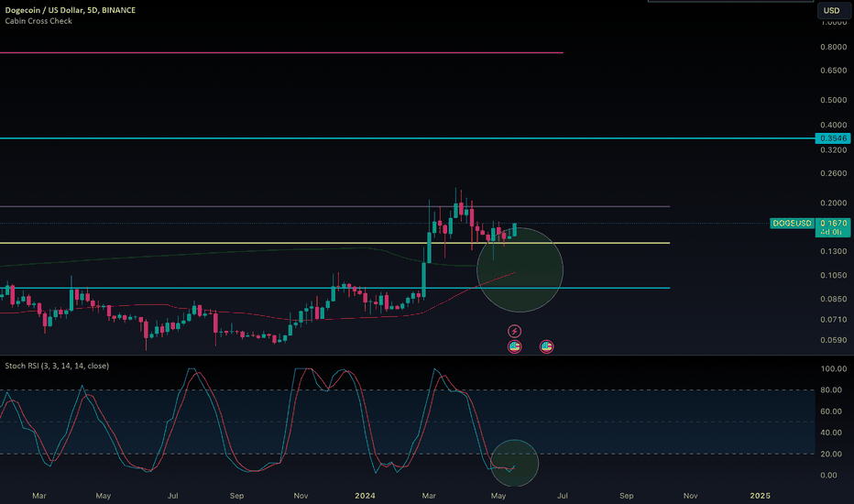
Task: Click the 2025 time axis label
Action: coord(760,495)
